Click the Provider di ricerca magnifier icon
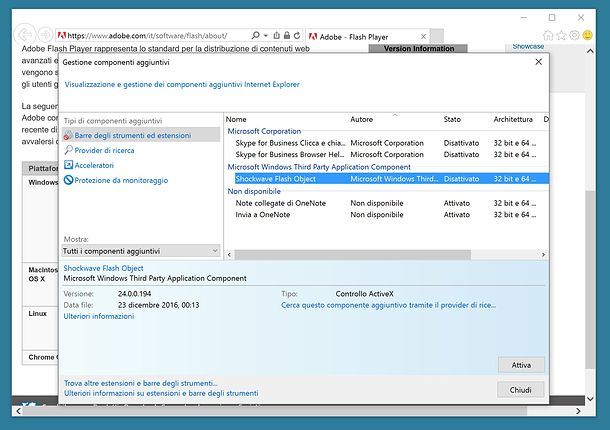Image resolution: width=610 pixels, height=430 pixels. [x=68, y=150]
